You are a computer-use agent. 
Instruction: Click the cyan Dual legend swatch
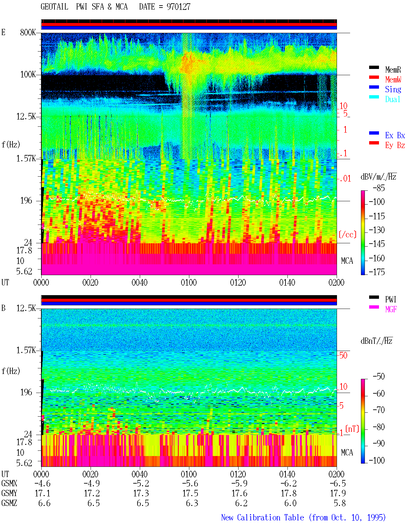point(374,97)
